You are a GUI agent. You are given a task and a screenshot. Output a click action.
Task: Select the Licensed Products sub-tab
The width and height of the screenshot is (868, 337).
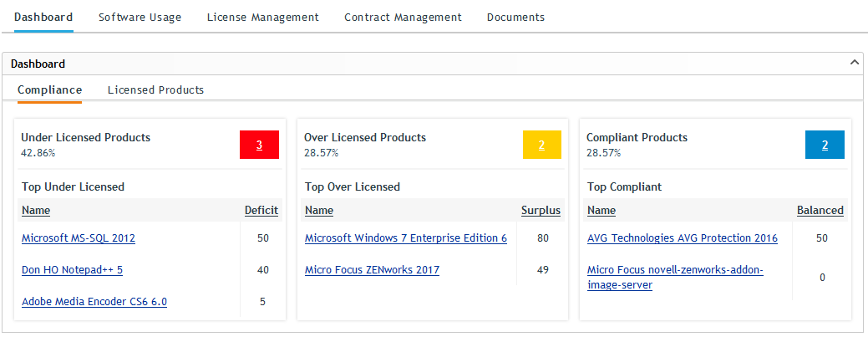(155, 89)
